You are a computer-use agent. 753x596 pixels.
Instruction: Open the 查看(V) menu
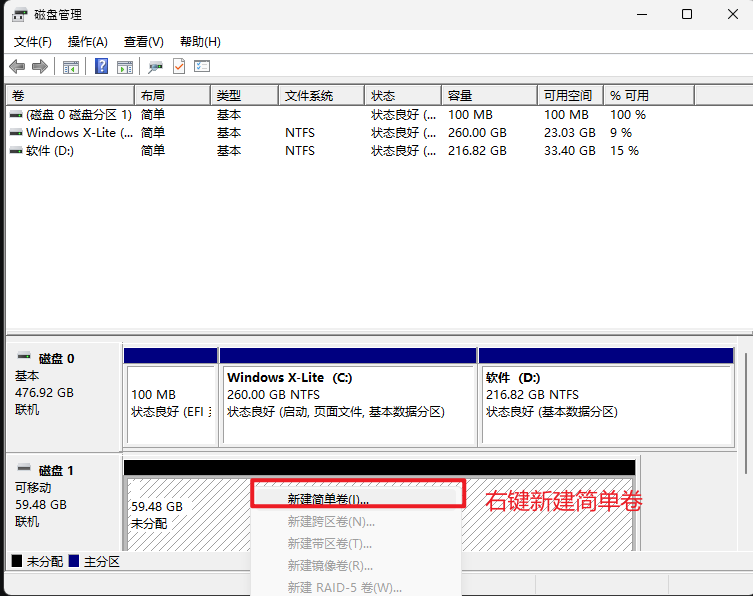tap(144, 42)
